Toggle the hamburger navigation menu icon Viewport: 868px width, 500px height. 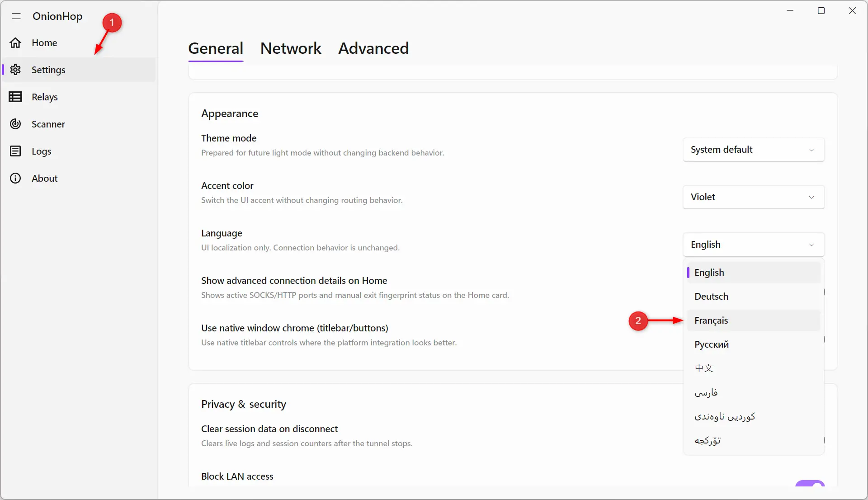[x=16, y=16]
